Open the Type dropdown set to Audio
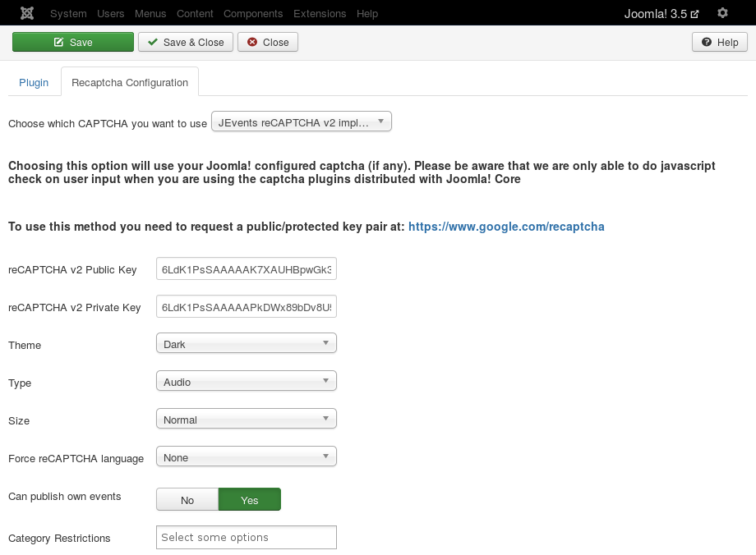Viewport: 756px width, 555px height. pyautogui.click(x=247, y=381)
